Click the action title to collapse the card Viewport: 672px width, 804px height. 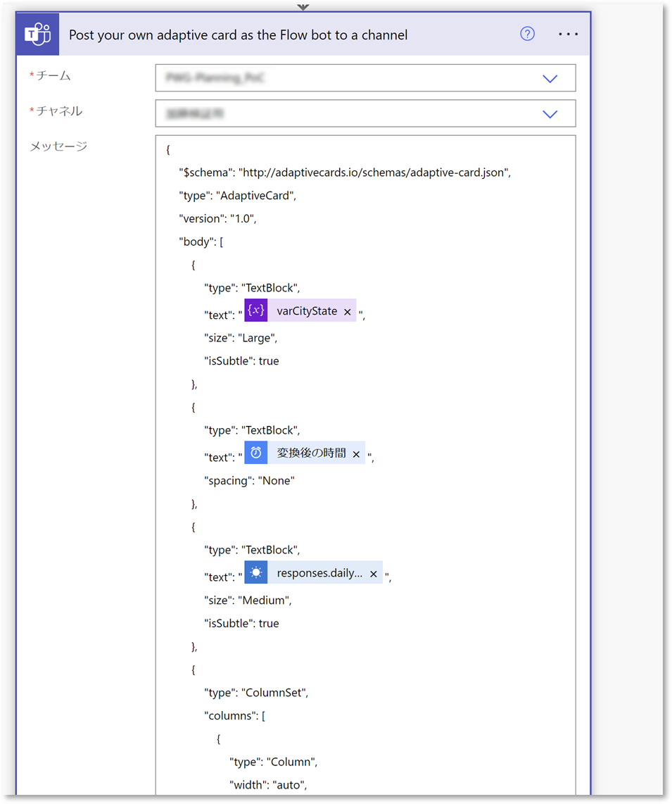pyautogui.click(x=238, y=34)
